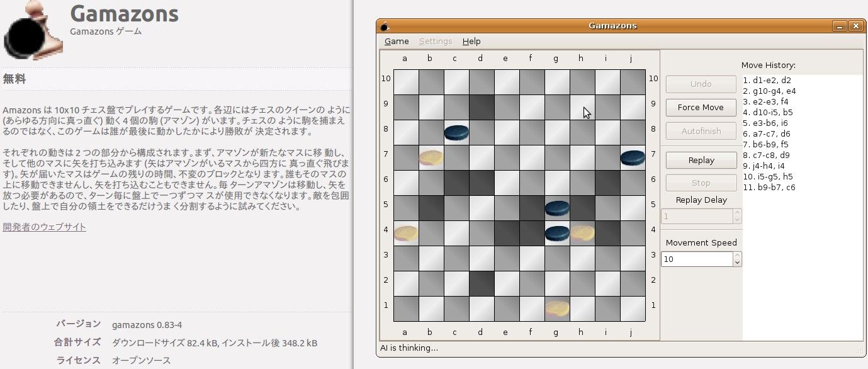Click the Replay Delay value field
The image size is (868, 369).
(x=697, y=216)
